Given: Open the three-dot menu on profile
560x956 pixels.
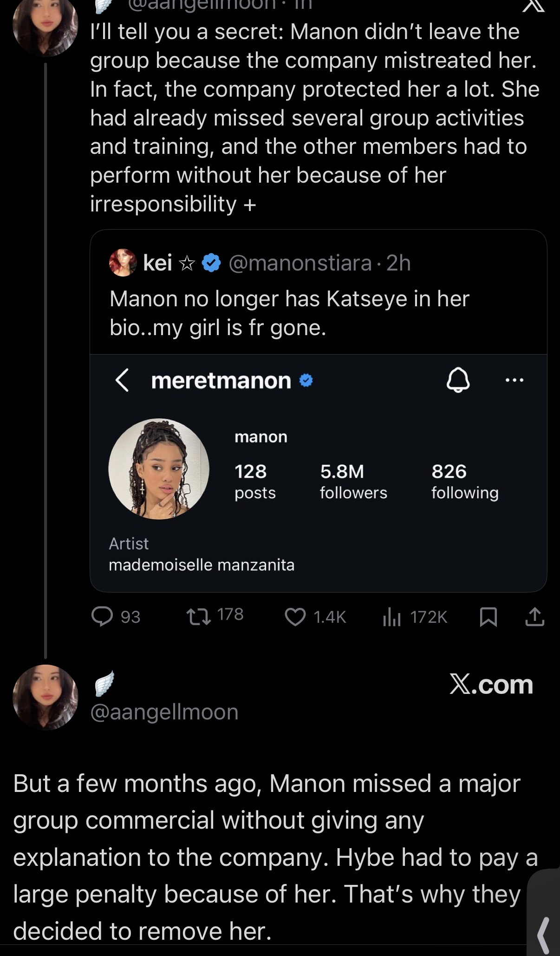Looking at the screenshot, I should [514, 380].
